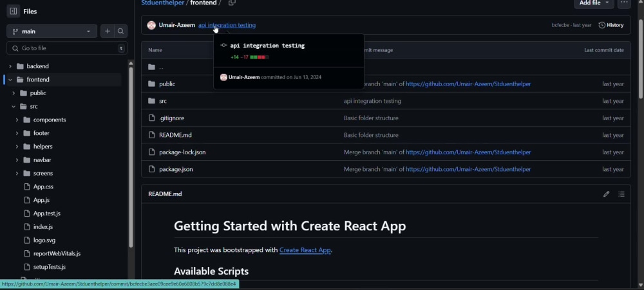Viewport: 644px width, 290px height.
Task: Expand the screens folder chevron
Action: click(x=17, y=173)
